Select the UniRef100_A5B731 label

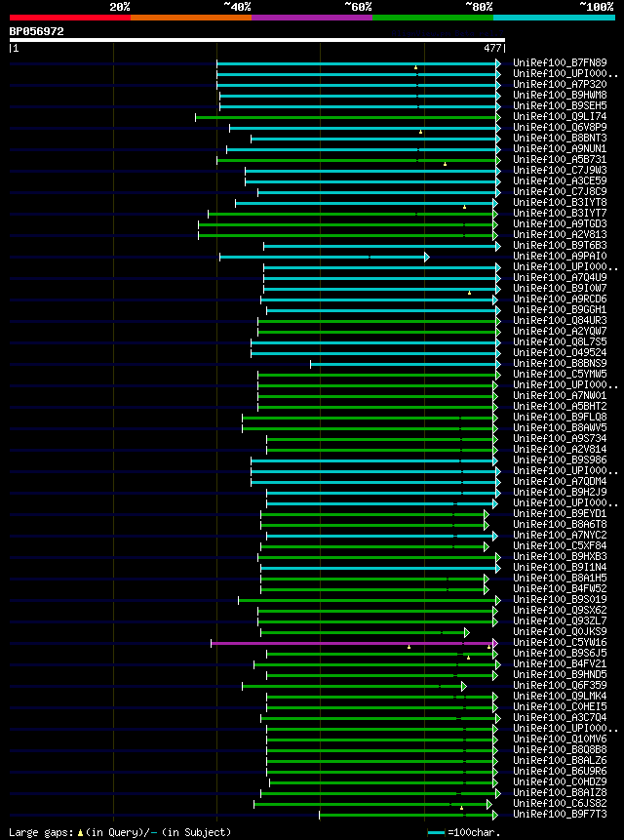click(x=560, y=159)
